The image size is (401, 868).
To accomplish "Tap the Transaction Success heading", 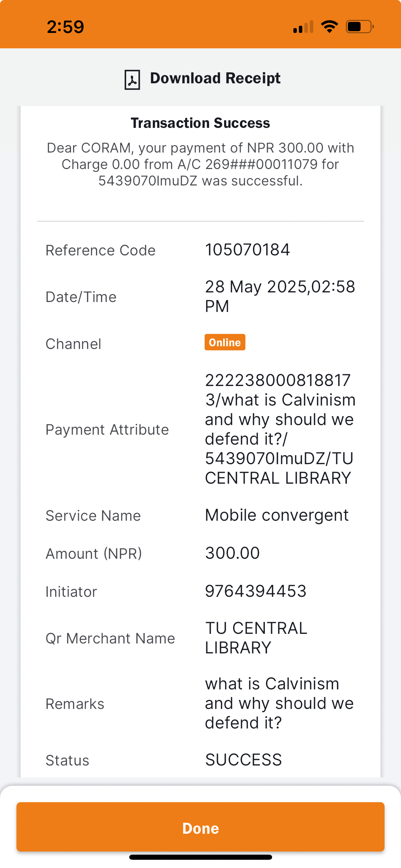I will pyautogui.click(x=200, y=123).
